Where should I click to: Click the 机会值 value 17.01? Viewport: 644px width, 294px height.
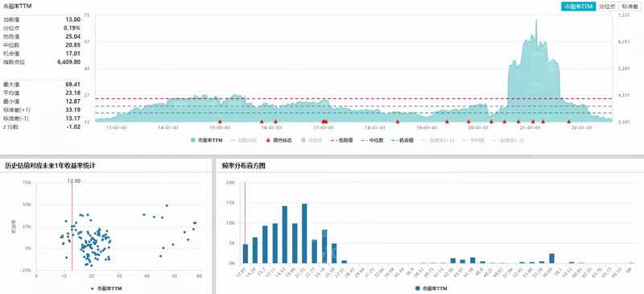click(x=72, y=53)
